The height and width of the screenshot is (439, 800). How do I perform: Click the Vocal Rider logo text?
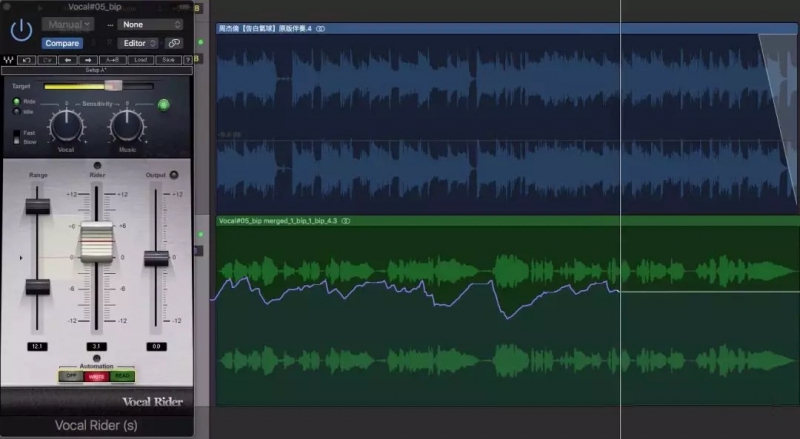click(x=152, y=402)
